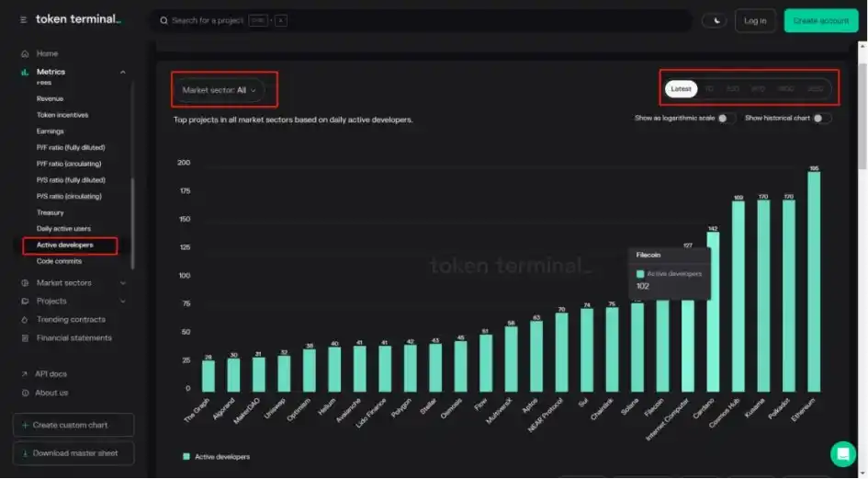Open the About us page
Screen dimensions: 868x479
51,393
